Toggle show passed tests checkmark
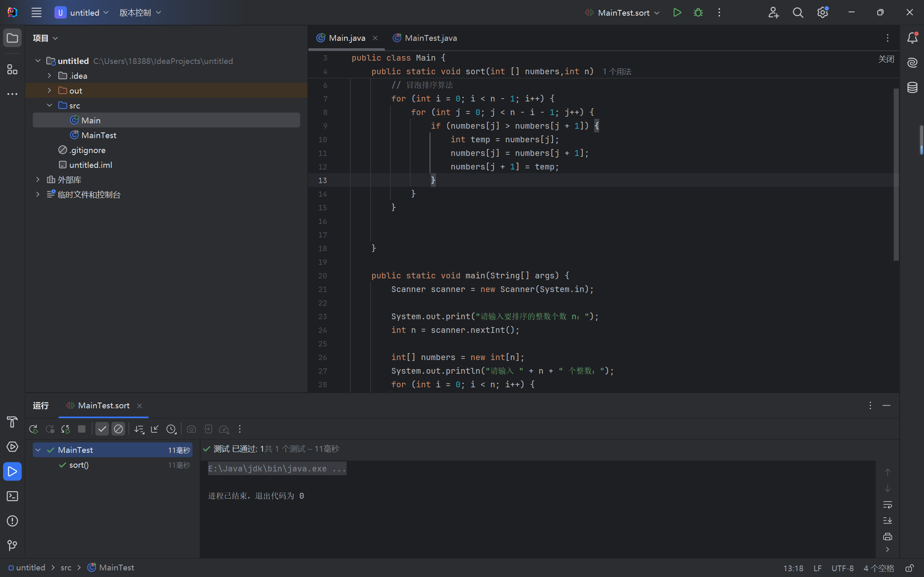924x577 pixels. (102, 429)
